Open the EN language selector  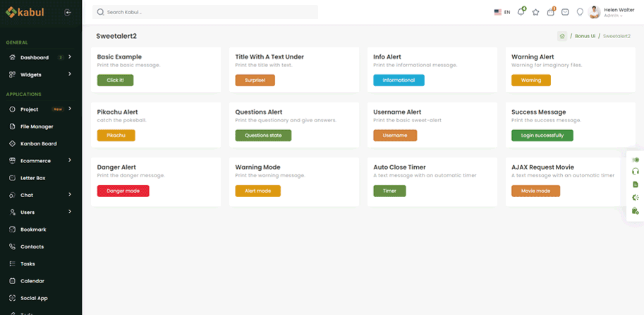502,12
